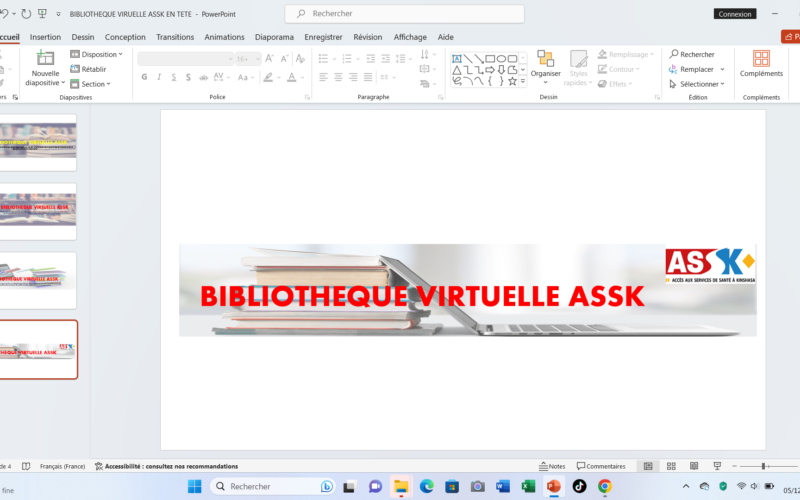This screenshot has height=500, width=800.
Task: Open the Animations tab
Action: 224,37
